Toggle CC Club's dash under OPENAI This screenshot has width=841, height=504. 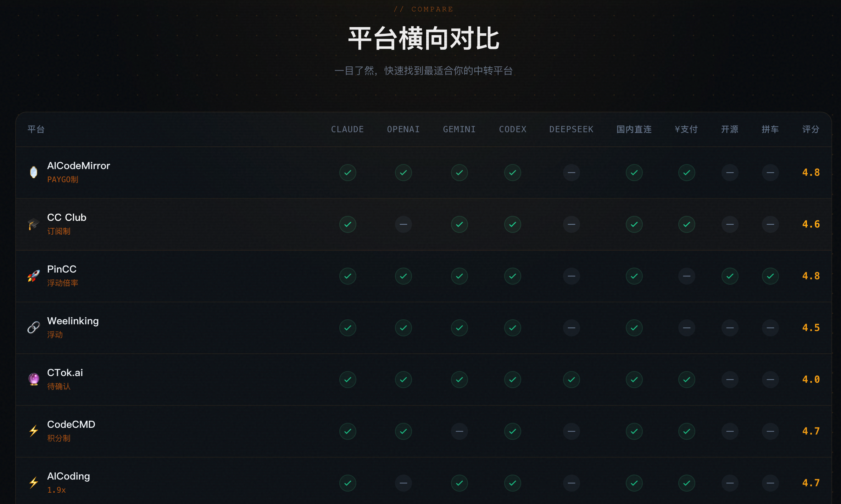tap(403, 224)
